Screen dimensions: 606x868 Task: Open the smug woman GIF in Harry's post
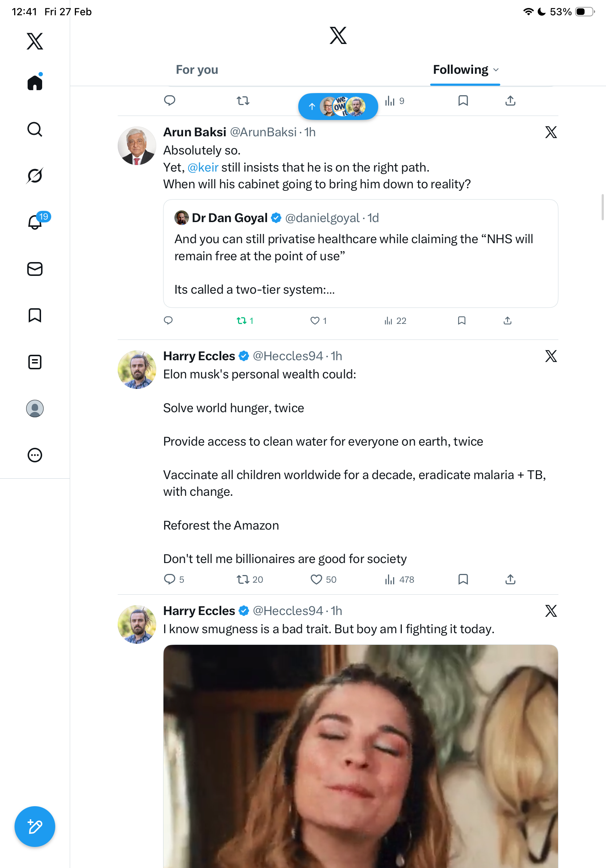point(360,756)
